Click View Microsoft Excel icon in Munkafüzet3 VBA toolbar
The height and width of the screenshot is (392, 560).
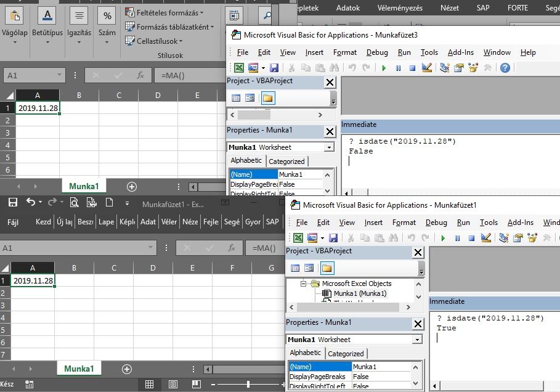click(x=239, y=68)
